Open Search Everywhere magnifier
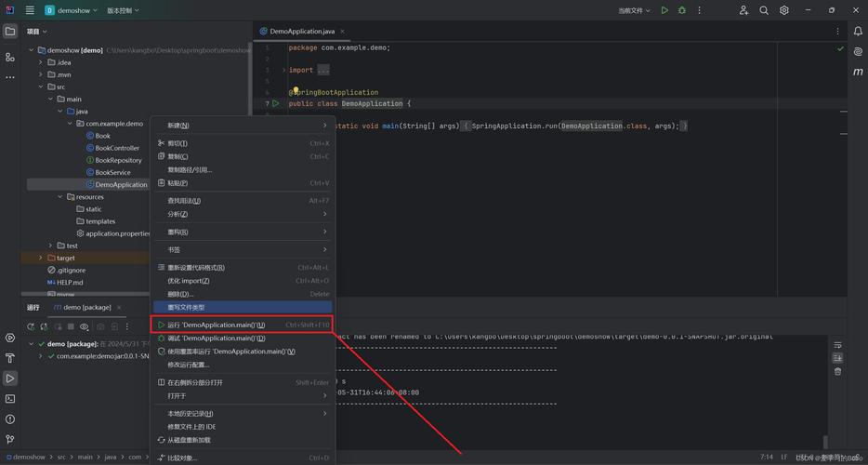The image size is (868, 465). tap(764, 10)
